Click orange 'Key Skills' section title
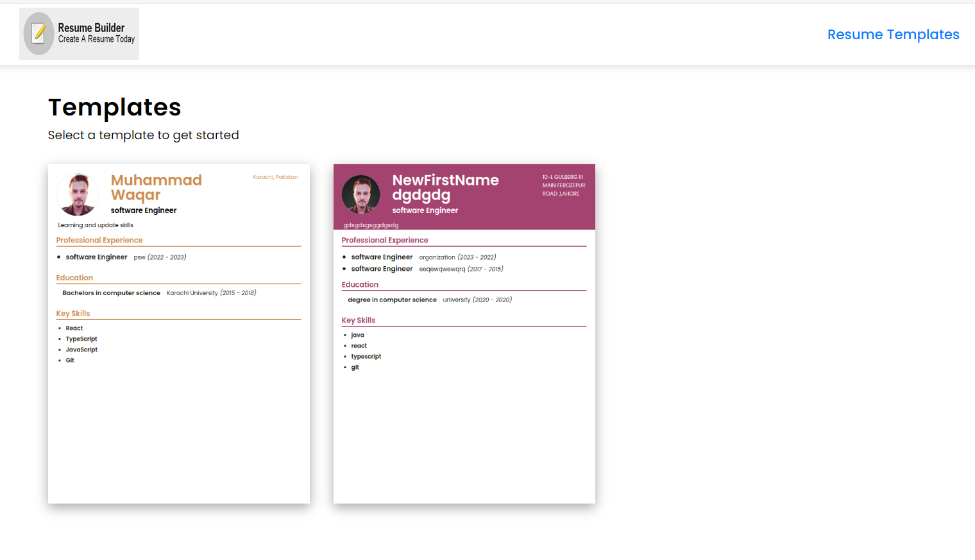Screen dimensions: 975x560 [x=73, y=314]
